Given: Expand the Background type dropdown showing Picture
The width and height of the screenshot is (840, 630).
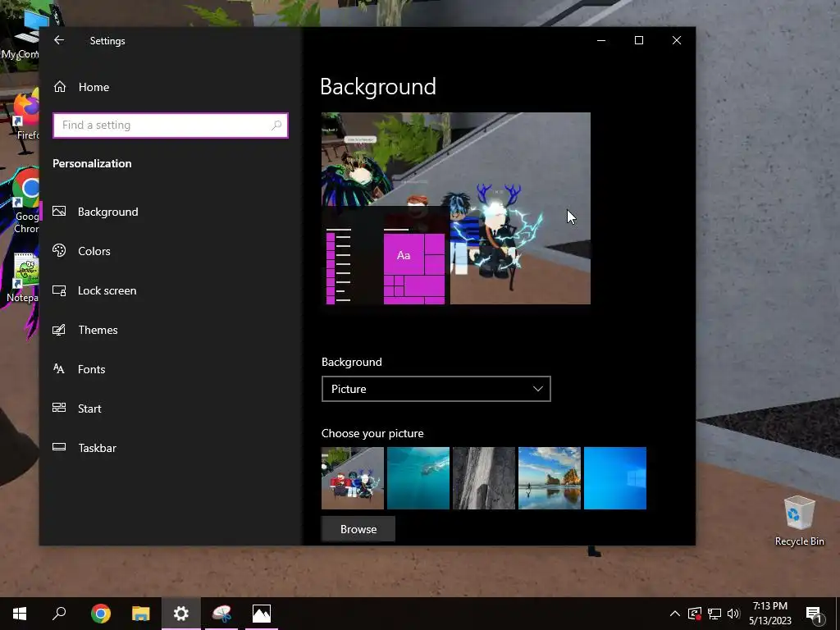Looking at the screenshot, I should (x=436, y=389).
